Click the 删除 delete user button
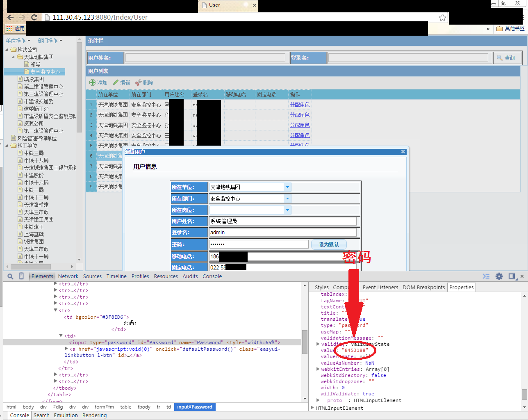528x420 pixels. coord(144,82)
